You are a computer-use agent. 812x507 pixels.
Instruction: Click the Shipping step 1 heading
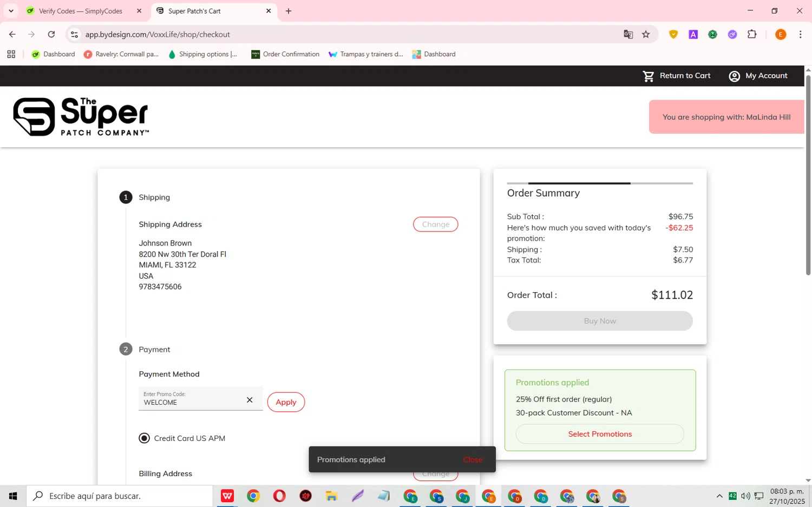[154, 197]
